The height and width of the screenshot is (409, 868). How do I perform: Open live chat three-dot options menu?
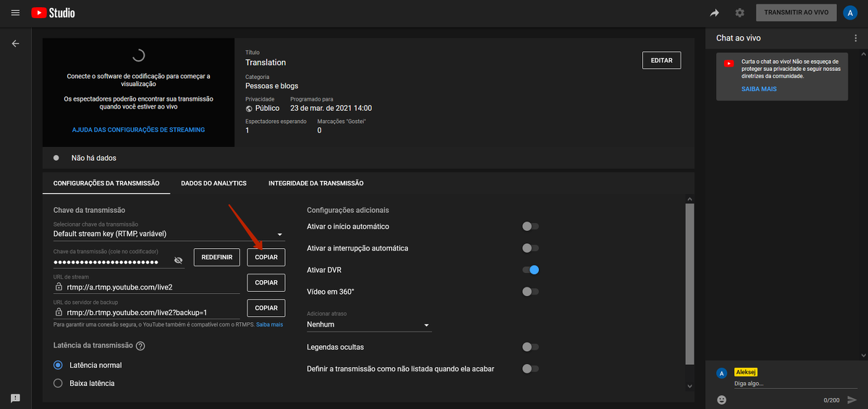coord(856,38)
